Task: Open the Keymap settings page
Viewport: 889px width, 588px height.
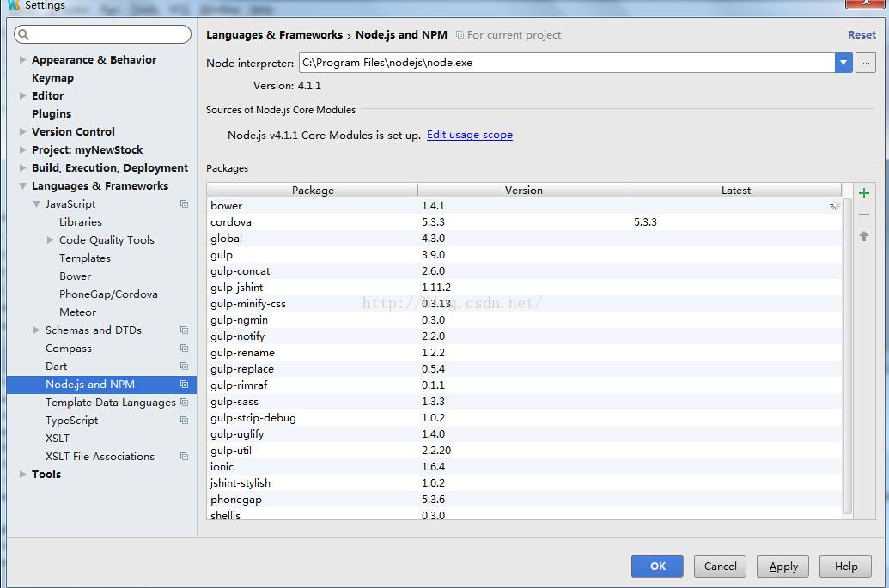Action: 52,77
